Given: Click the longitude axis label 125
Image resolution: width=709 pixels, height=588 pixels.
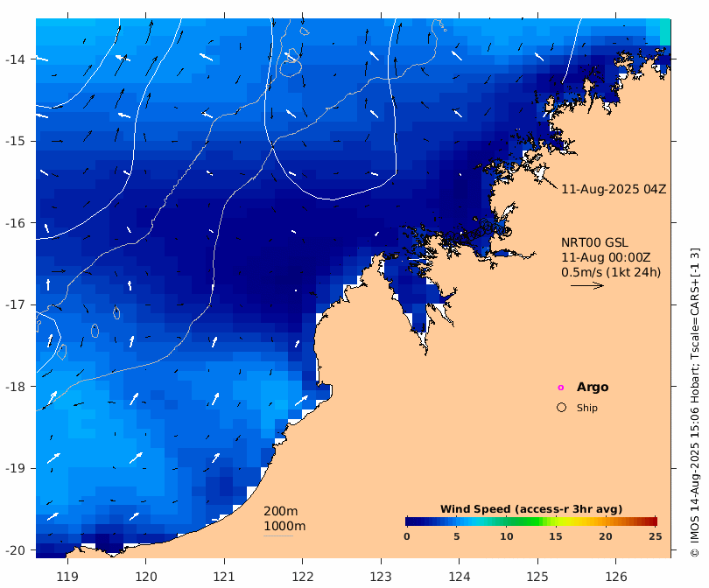Looking at the screenshot, I should point(537,577).
